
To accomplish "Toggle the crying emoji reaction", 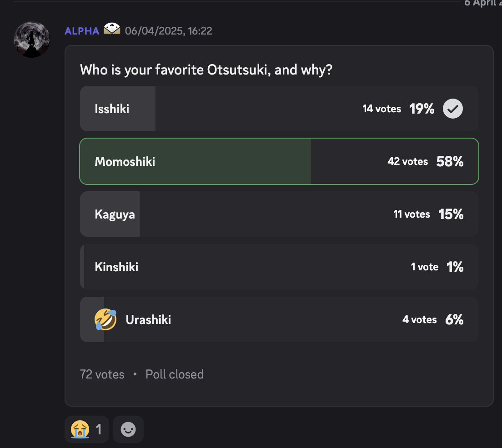I will 87,429.
